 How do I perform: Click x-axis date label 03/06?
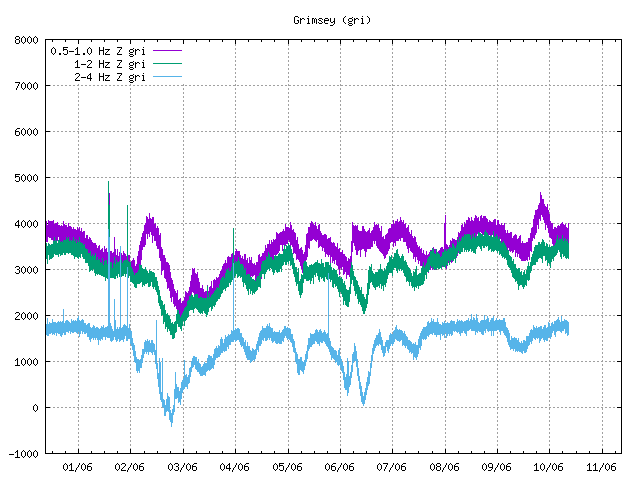182,467
